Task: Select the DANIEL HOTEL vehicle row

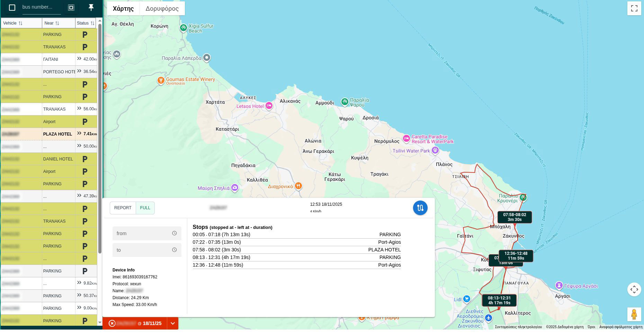Action: coord(49,159)
